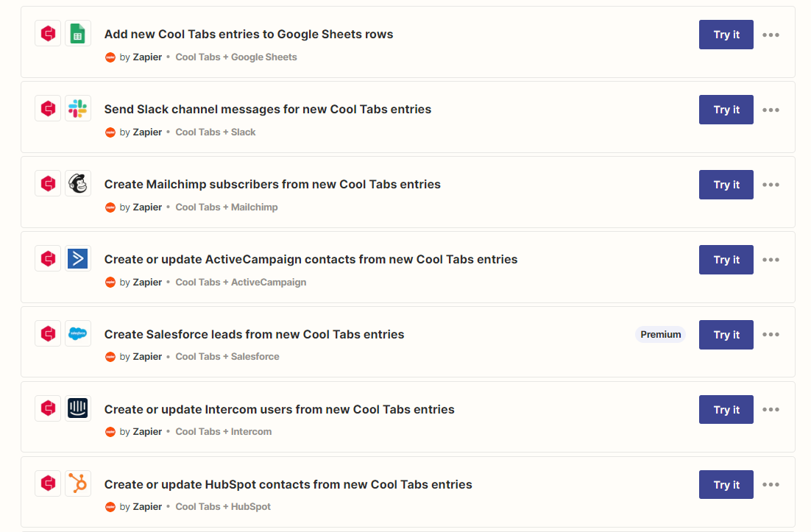This screenshot has height=532, width=811.
Task: Click 'Cool Tabs + Mailchimp' label
Action: point(227,207)
